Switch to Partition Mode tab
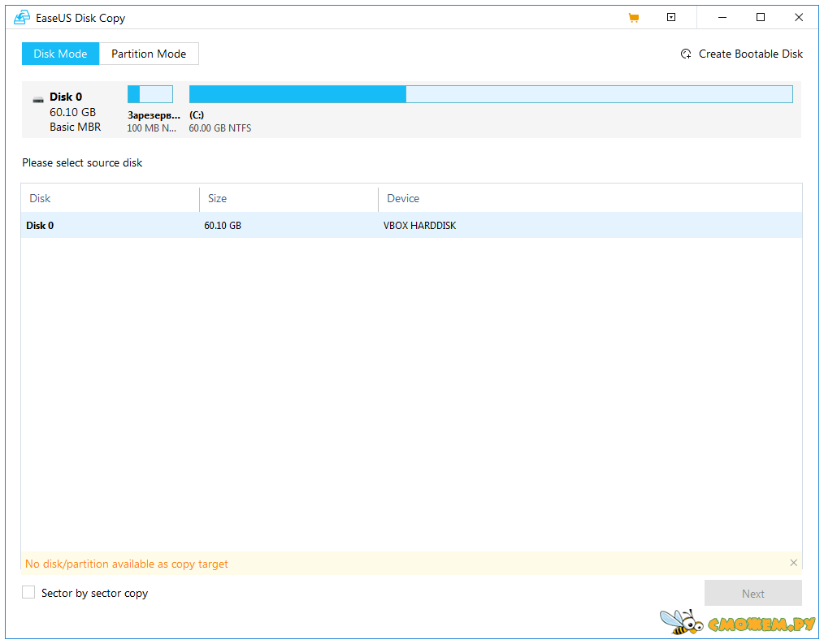824x644 pixels. pyautogui.click(x=149, y=54)
